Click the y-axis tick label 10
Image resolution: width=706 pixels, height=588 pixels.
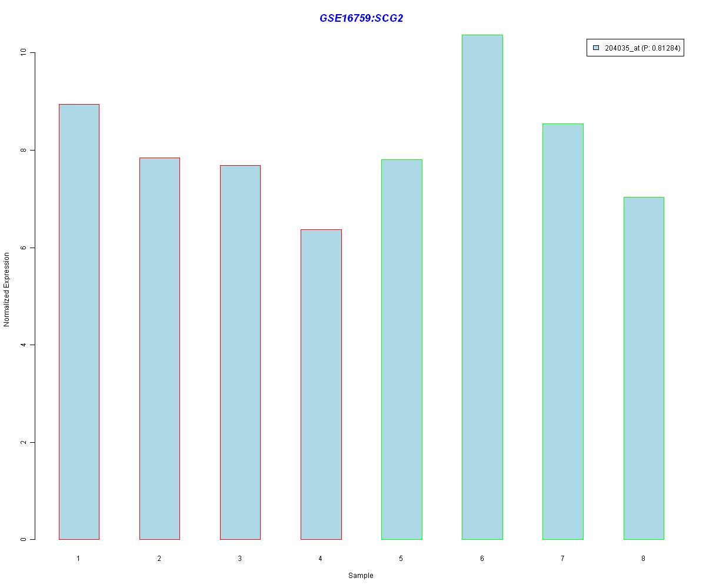click(24, 53)
